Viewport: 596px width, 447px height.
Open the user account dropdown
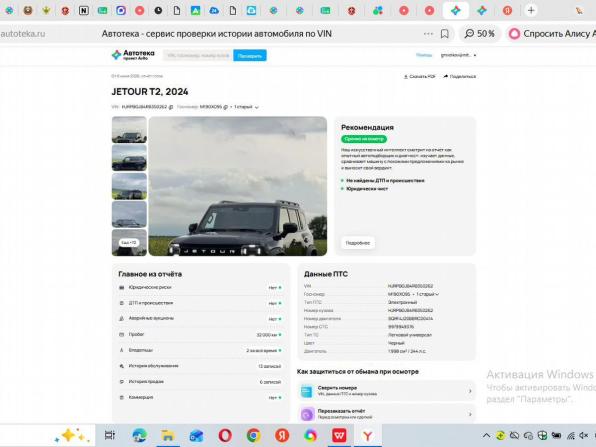[458, 55]
